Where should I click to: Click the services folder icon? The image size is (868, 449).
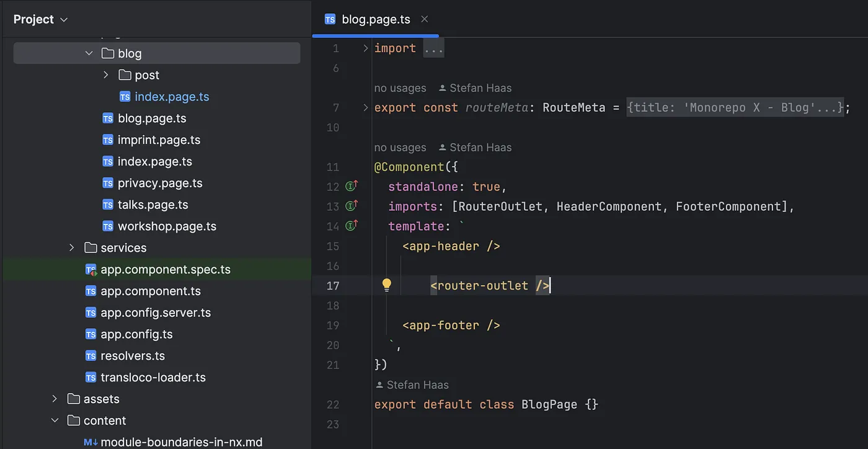[x=91, y=247]
